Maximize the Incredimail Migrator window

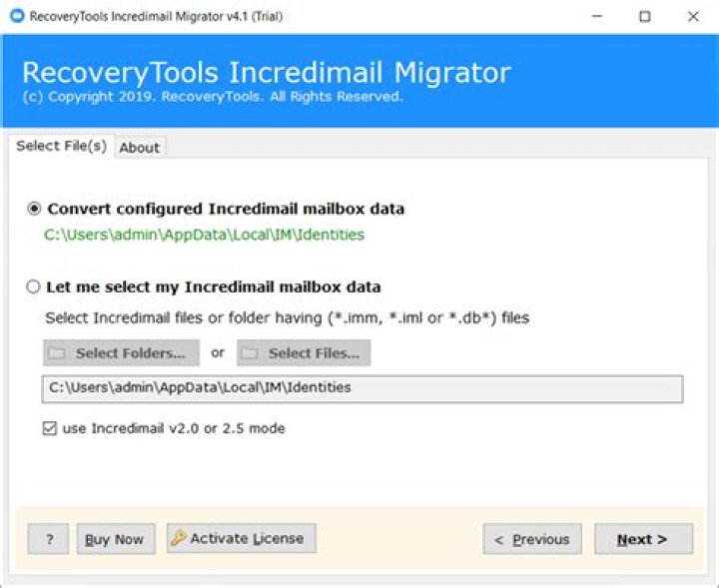tap(645, 16)
